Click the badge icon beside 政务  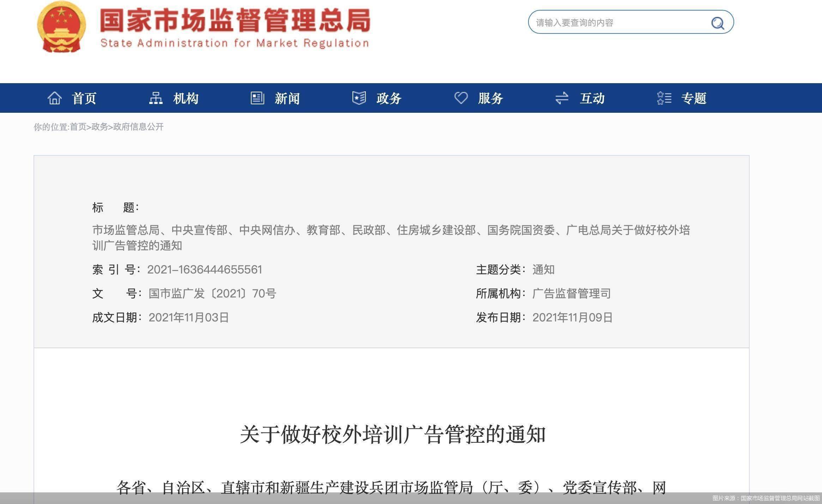(x=359, y=98)
